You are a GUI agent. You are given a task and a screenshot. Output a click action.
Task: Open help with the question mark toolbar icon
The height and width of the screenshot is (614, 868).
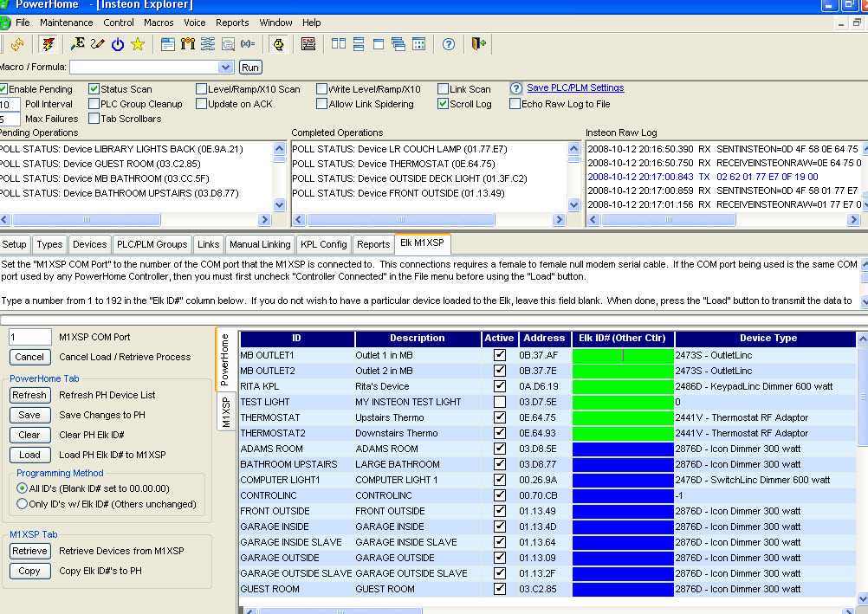coord(449,44)
